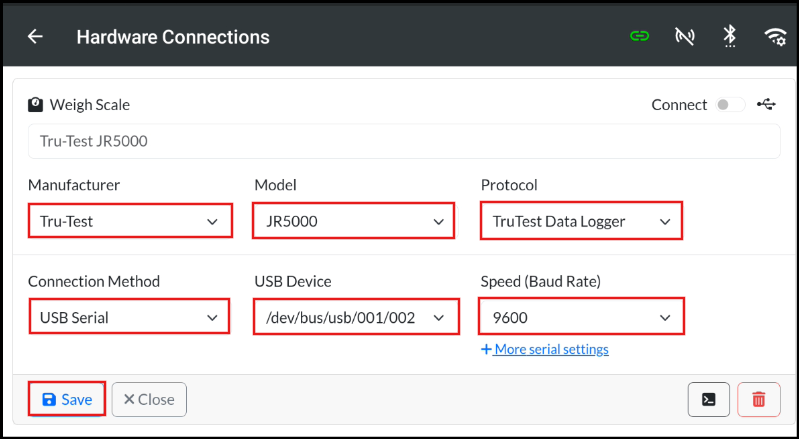The width and height of the screenshot is (799, 439).
Task: Click the Save button
Action: [x=67, y=399]
